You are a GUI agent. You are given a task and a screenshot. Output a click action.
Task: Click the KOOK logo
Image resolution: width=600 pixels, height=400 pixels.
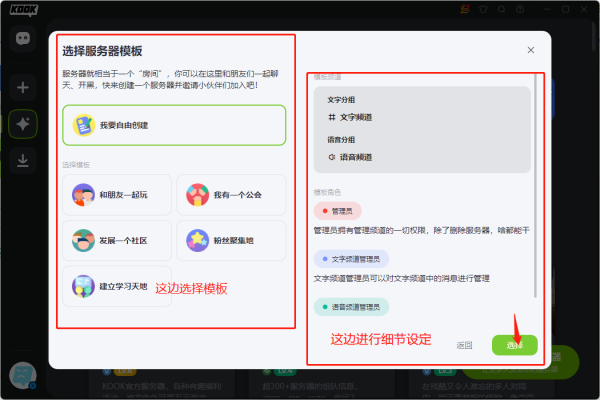[23, 10]
